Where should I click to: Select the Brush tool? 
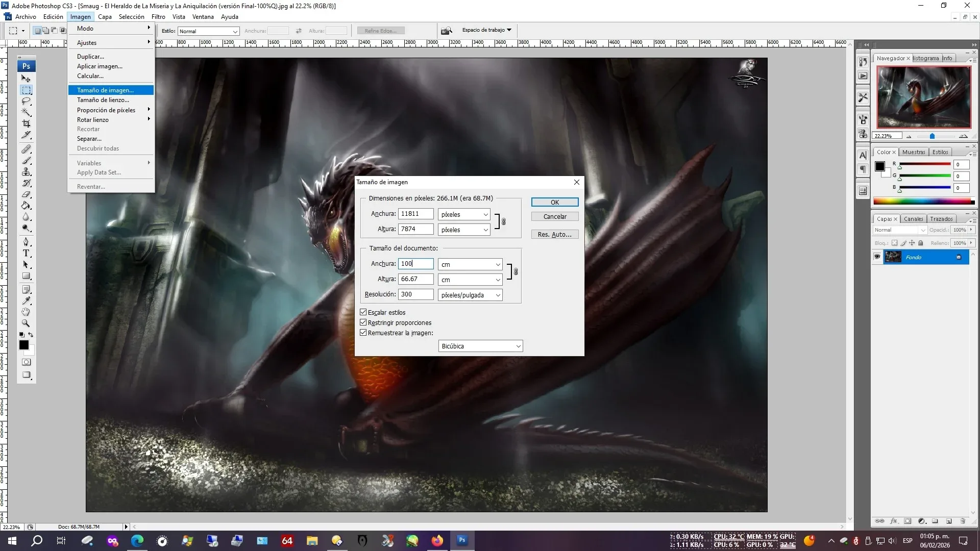[26, 161]
